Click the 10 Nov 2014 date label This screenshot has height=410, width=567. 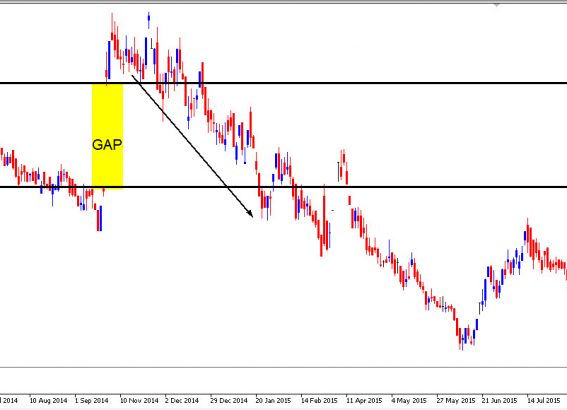click(x=139, y=401)
